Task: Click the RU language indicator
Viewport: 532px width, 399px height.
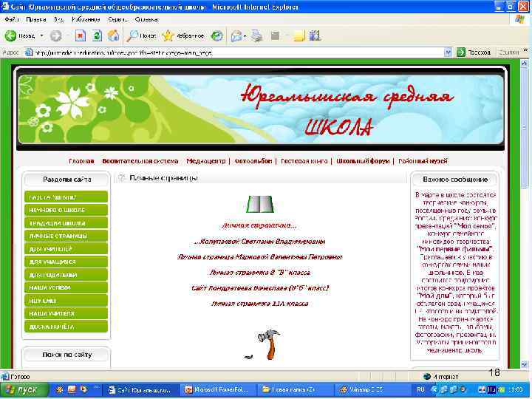Action: (420, 390)
